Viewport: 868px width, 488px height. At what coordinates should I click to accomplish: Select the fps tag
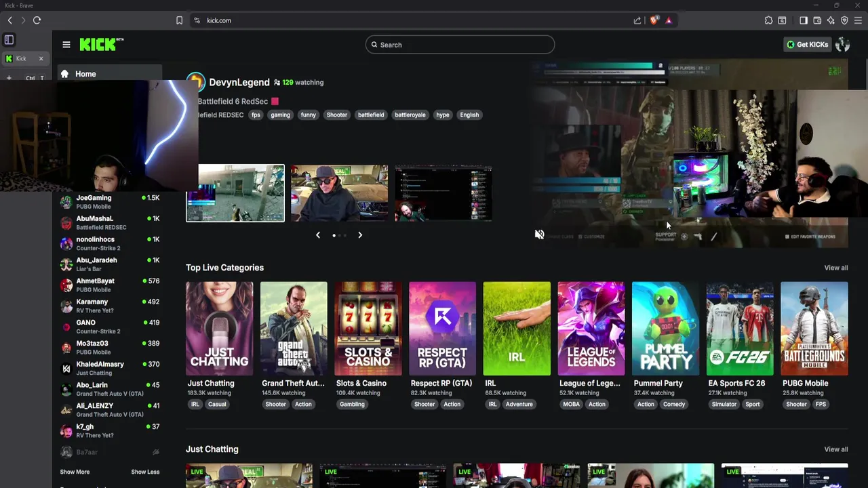(256, 115)
